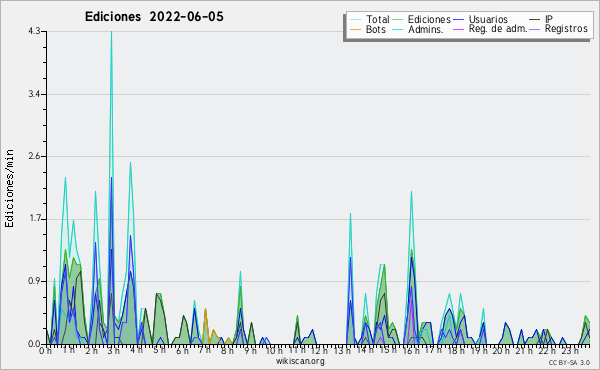
Task: Click the magenta Reg. de adm. swatch
Action: [x=458, y=29]
